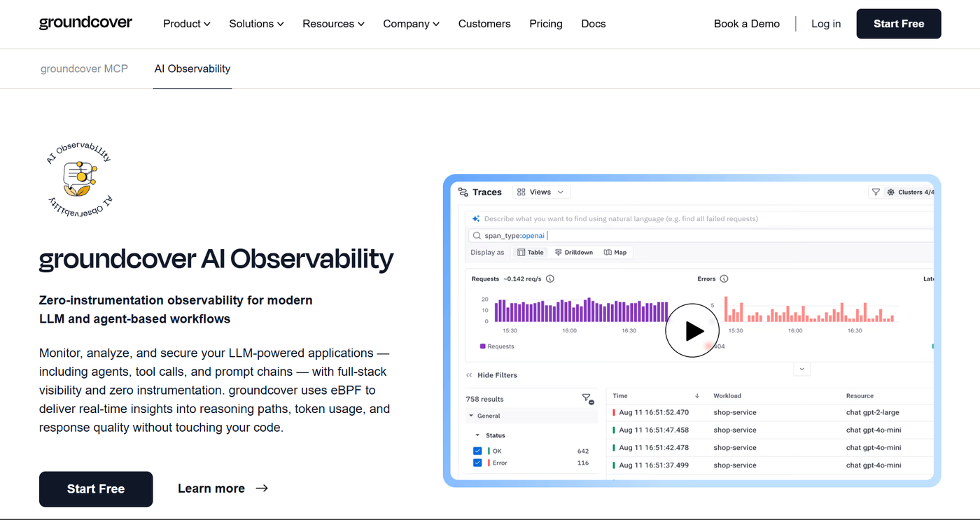Screen dimensions: 980x520
Task: Click the info icon next to Requests
Action: coord(550,279)
